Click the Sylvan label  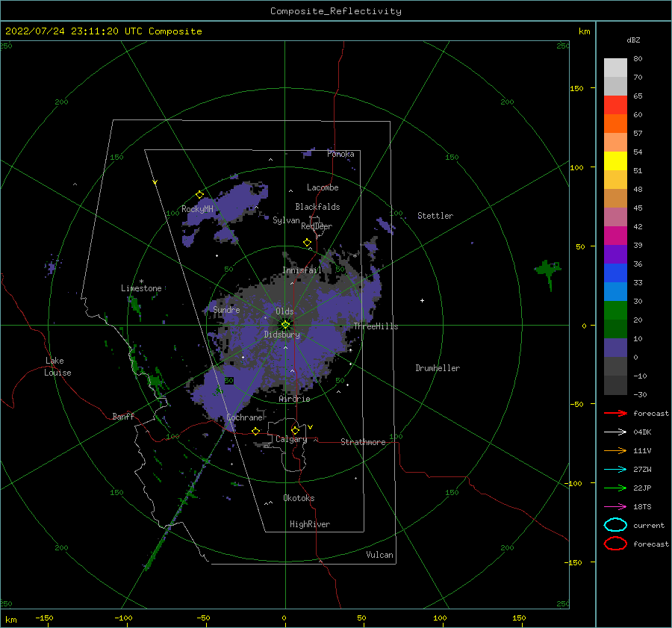click(286, 220)
